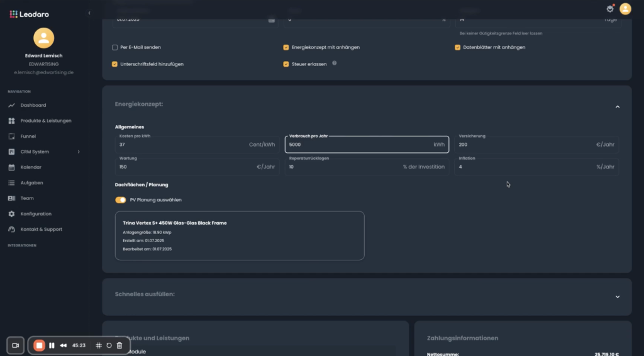This screenshot has height=356, width=644.
Task: Click the Produkte & Leistungen grid icon
Action: pos(11,121)
